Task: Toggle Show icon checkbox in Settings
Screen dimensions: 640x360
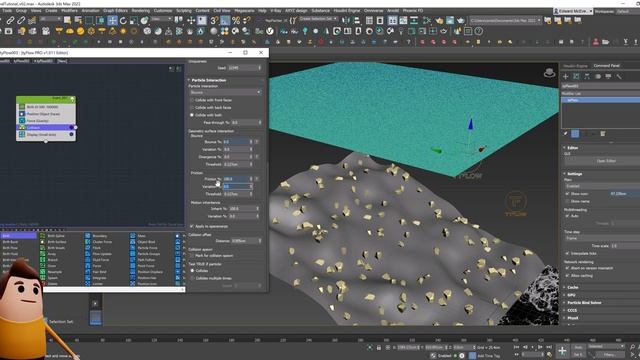Action: tap(567, 193)
